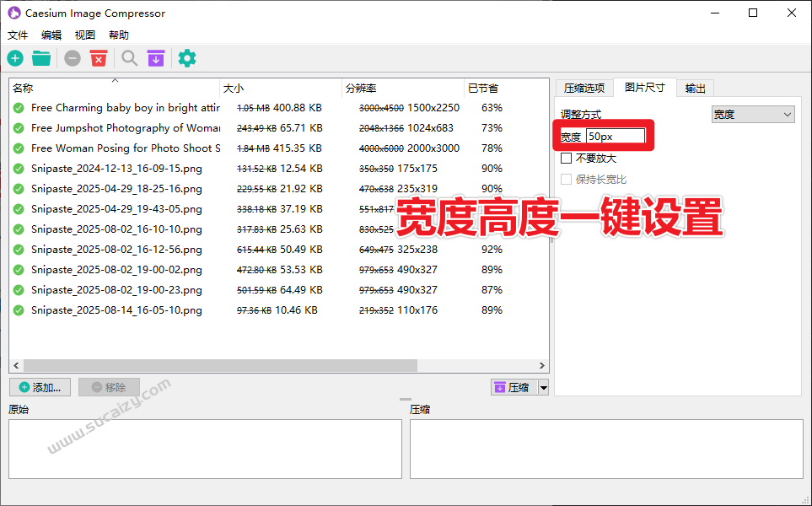This screenshot has height=506, width=812.
Task: Click the purple compress icon in toolbar
Action: [155, 58]
